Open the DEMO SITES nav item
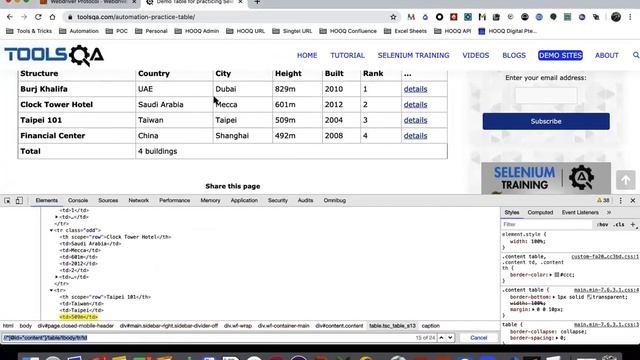Viewport: 640px width, 360px height. (560, 55)
